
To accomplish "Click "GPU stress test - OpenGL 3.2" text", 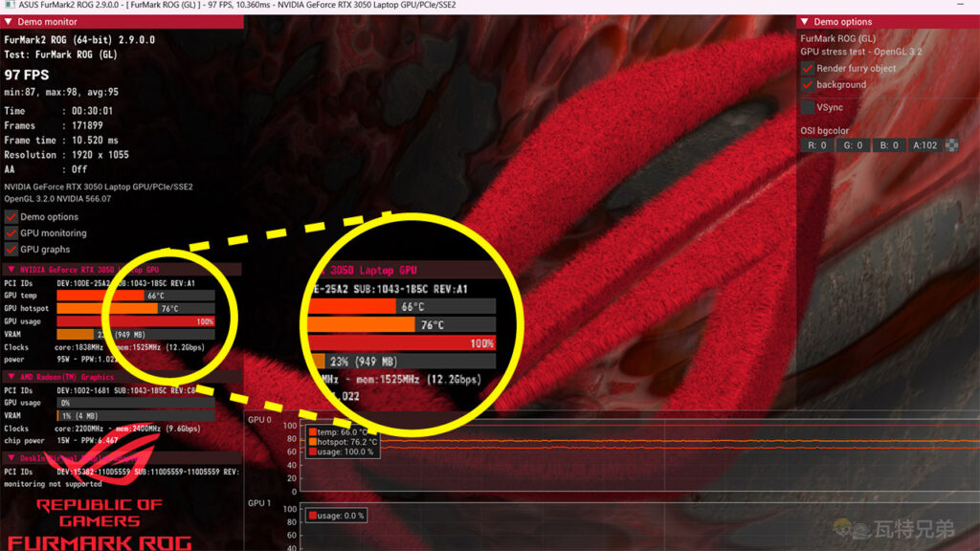I will click(x=861, y=52).
